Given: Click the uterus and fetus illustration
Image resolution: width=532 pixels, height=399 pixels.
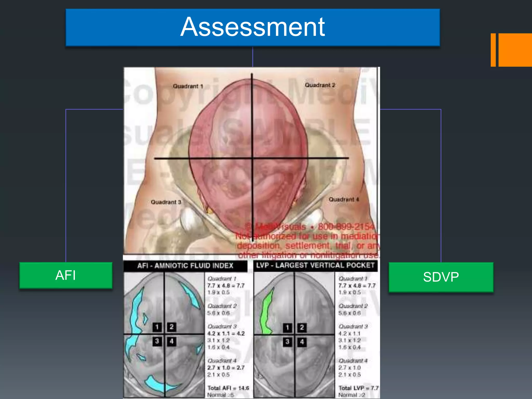Looking at the screenshot, I should point(249,158).
